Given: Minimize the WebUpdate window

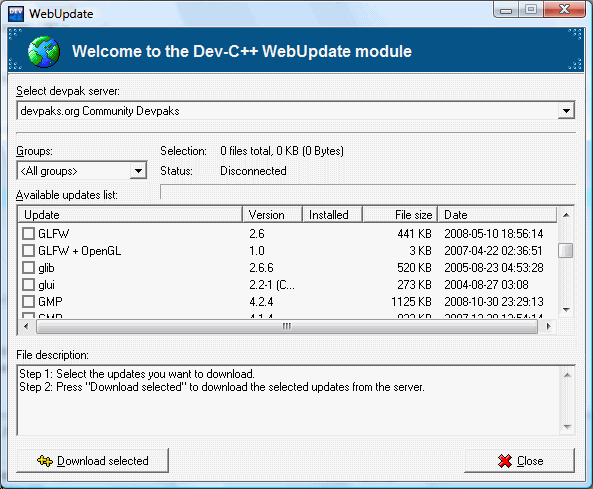Looking at the screenshot, I should (506, 10).
